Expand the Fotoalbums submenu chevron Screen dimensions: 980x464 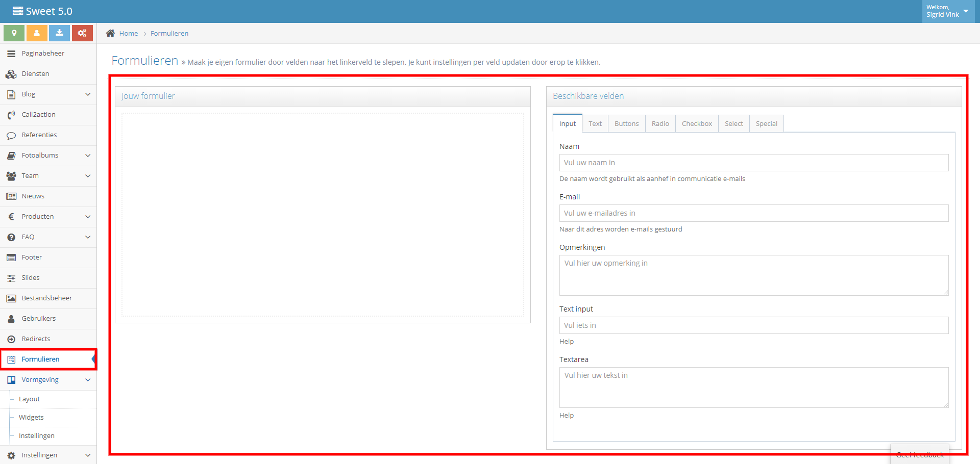click(88, 156)
